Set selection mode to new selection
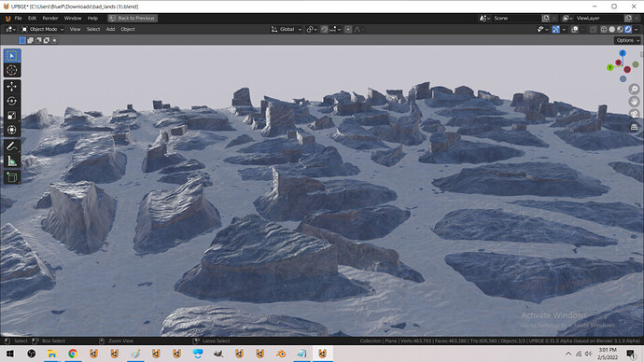Image resolution: width=644 pixels, height=362 pixels. pyautogui.click(x=22, y=40)
